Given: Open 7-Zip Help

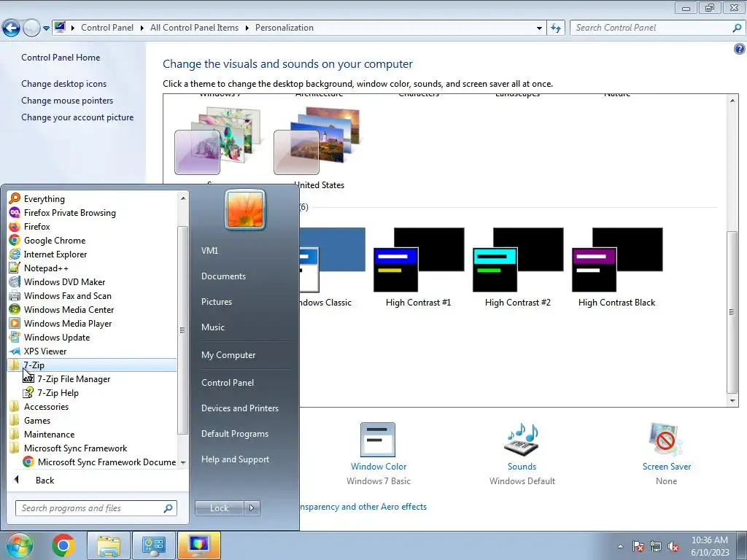Looking at the screenshot, I should click(x=58, y=392).
